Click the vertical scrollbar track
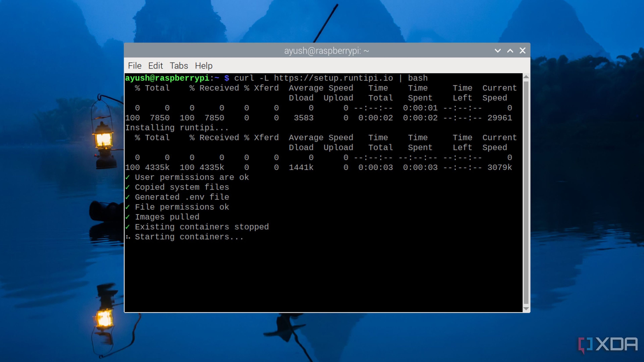Viewport: 644px width, 362px height. (x=526, y=192)
